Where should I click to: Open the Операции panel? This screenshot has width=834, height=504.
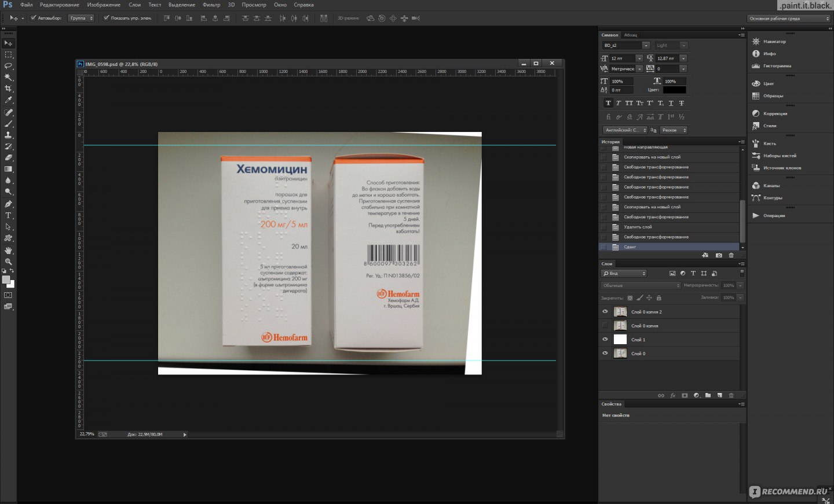pos(774,216)
